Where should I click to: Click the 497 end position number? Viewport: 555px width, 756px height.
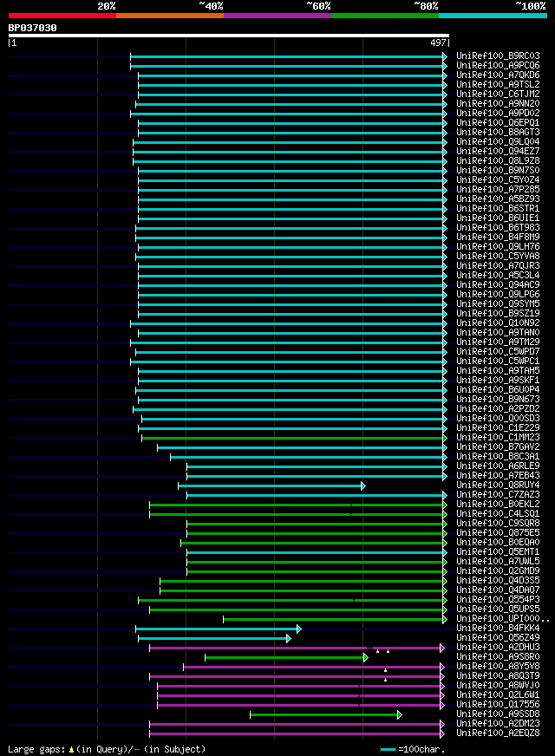pyautogui.click(x=438, y=42)
